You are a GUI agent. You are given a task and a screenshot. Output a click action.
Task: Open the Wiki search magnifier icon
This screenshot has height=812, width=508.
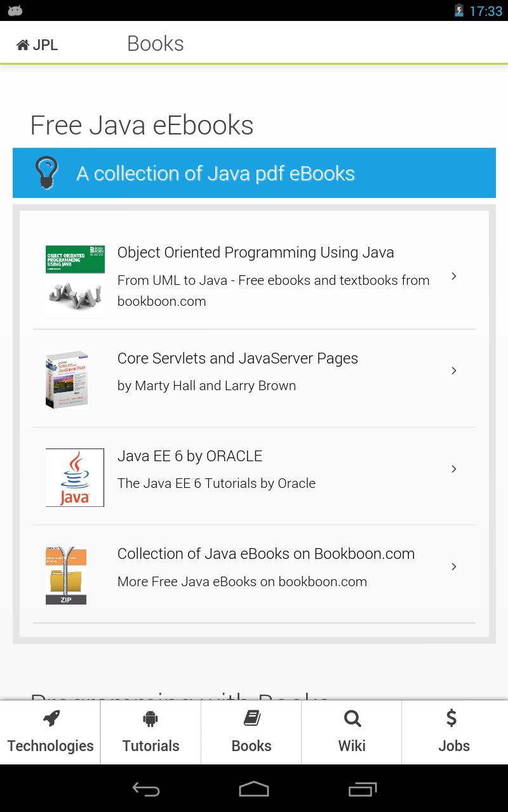pyautogui.click(x=352, y=719)
